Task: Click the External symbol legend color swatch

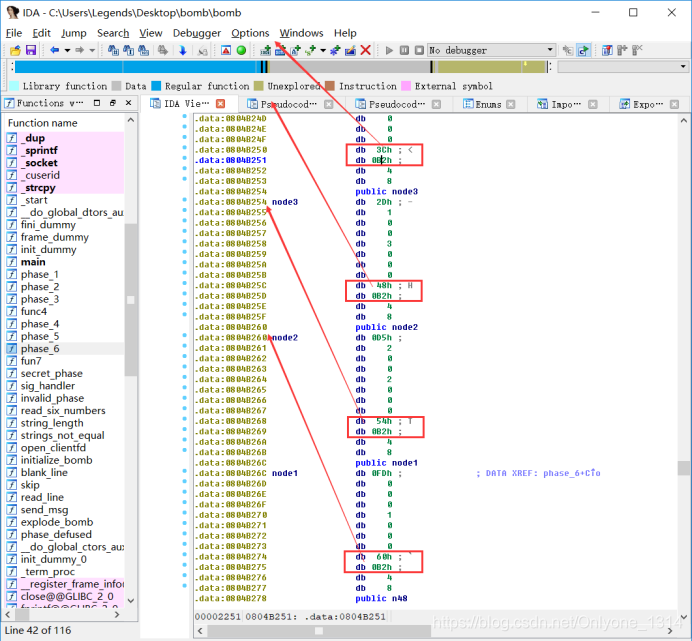Action: click(406, 86)
